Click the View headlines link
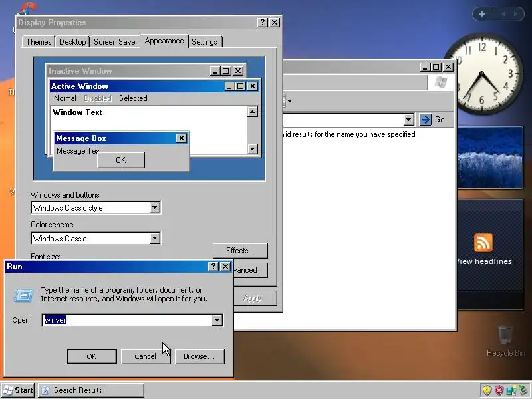The height and width of the screenshot is (399, 532). click(x=484, y=261)
